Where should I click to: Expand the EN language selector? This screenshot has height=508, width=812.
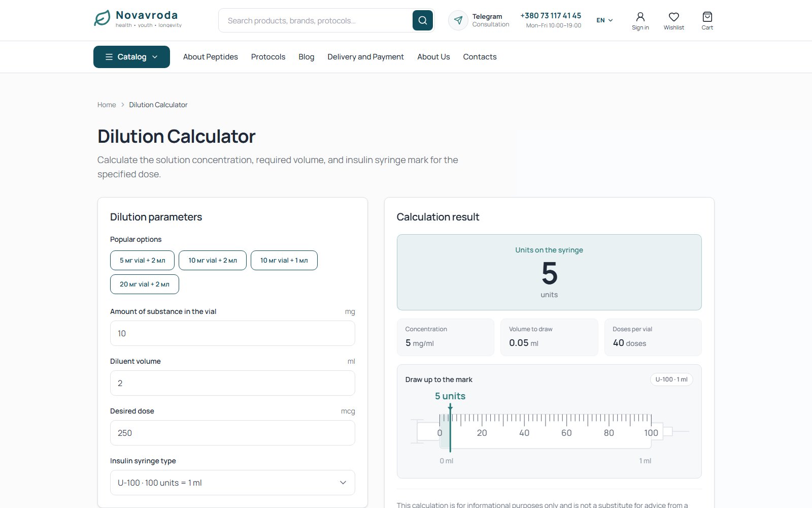pos(604,20)
